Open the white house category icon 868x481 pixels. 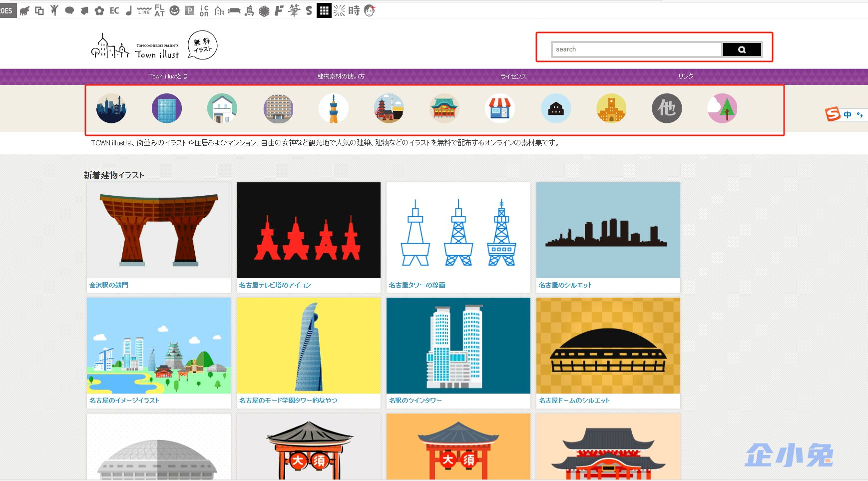point(222,108)
